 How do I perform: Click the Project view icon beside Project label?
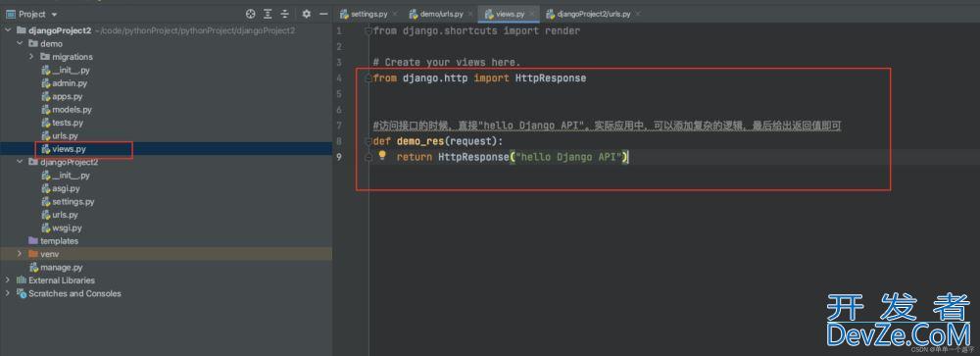pos(10,14)
